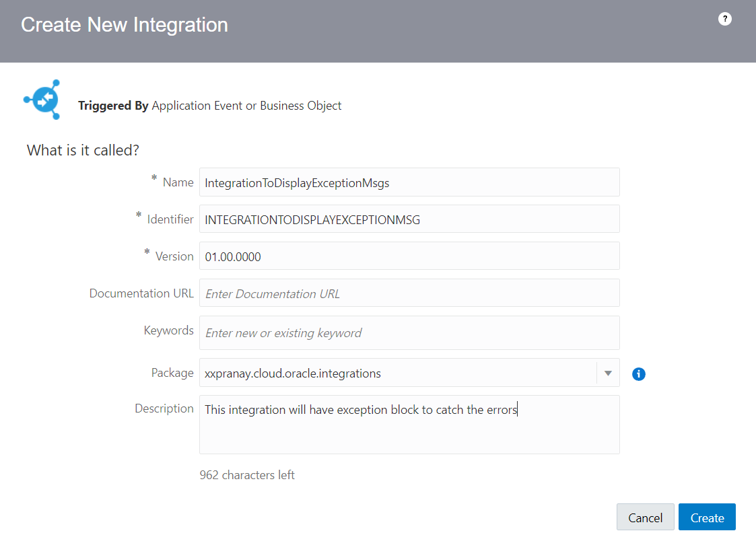The width and height of the screenshot is (756, 535).
Task: Click the 'What is it called?' heading
Action: [x=83, y=150]
